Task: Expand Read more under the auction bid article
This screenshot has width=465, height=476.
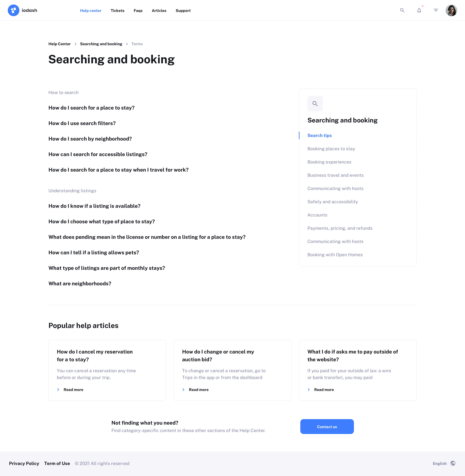Action: 199,390
